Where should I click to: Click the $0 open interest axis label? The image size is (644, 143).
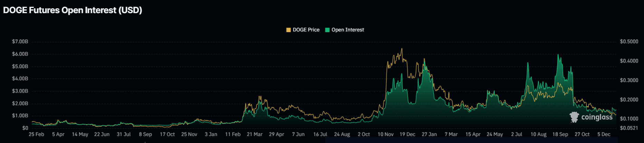25,128
